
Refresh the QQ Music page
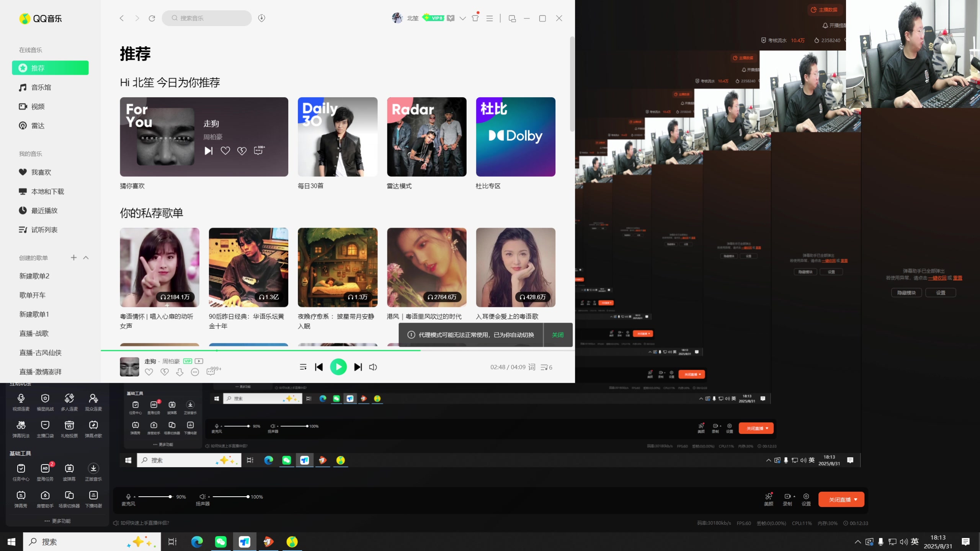click(152, 18)
